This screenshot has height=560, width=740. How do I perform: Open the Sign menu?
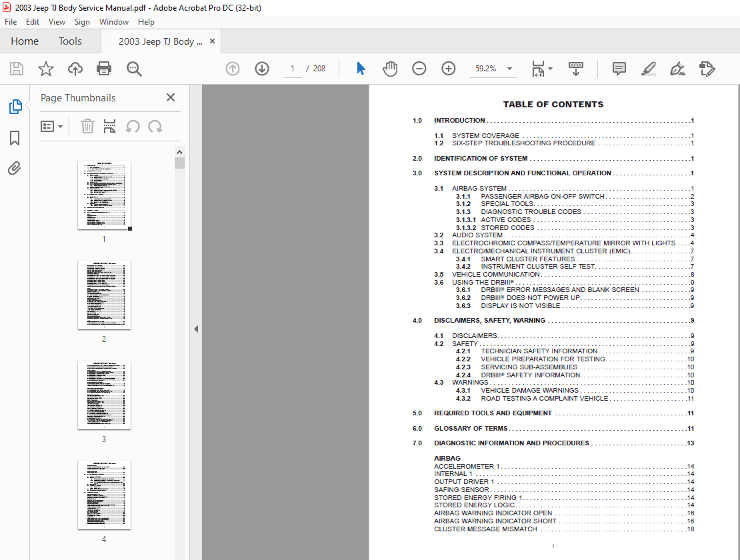82,22
